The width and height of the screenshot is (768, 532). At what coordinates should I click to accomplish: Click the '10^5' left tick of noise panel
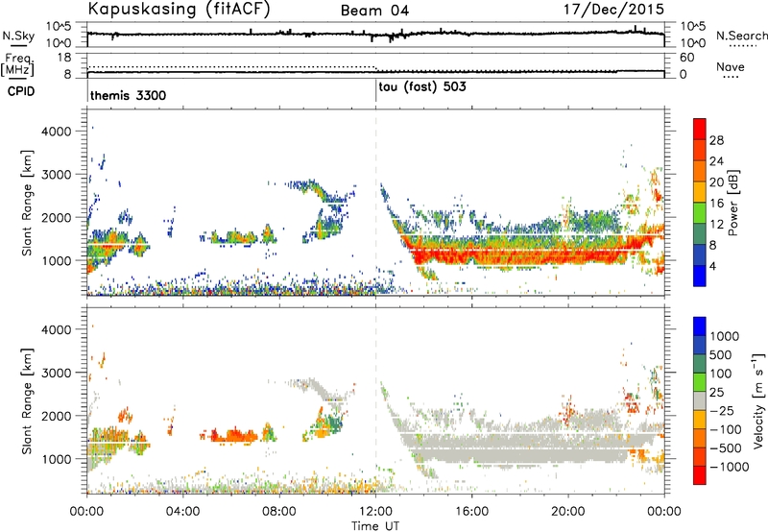59,27
